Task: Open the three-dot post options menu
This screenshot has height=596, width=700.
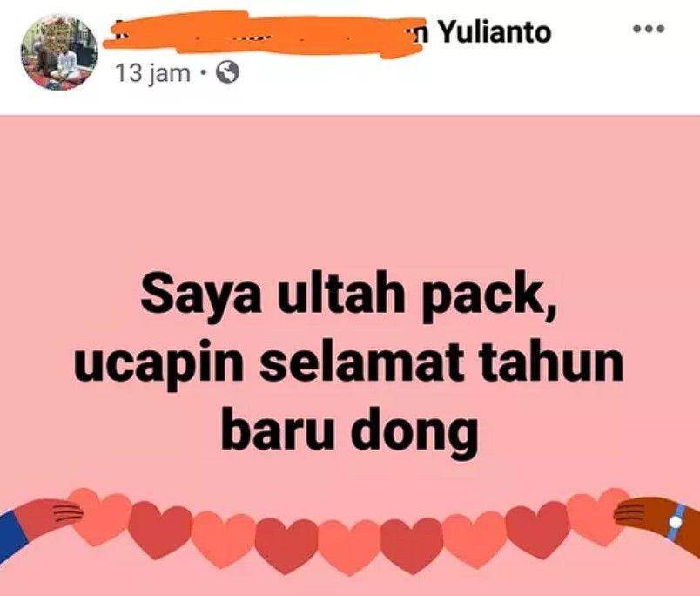Action: [x=649, y=30]
